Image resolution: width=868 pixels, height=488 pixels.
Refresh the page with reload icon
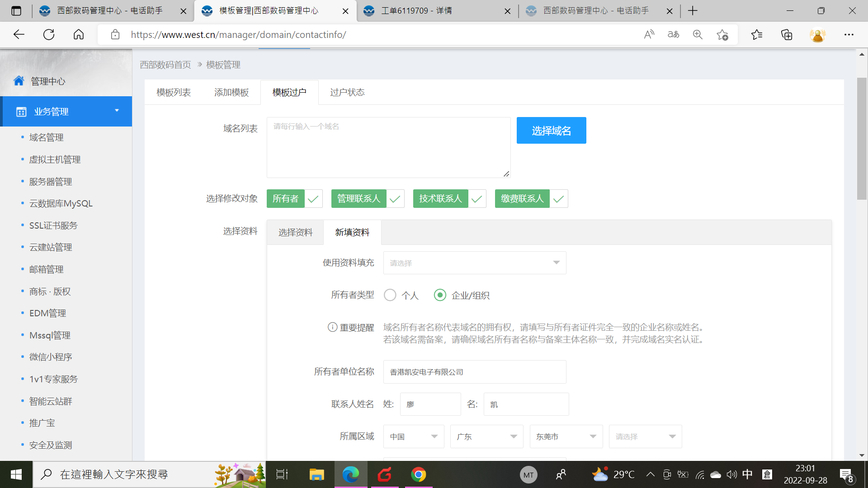coord(49,34)
